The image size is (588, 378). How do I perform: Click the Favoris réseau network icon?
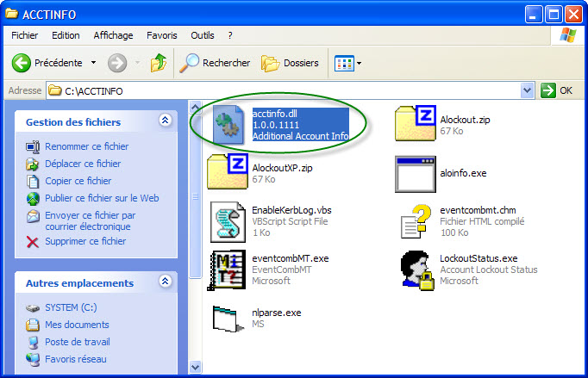pos(33,359)
